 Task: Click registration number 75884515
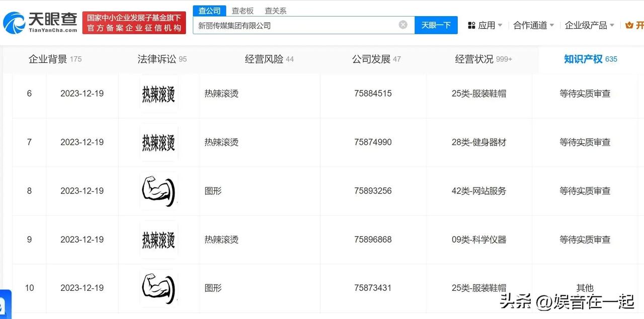(x=373, y=93)
